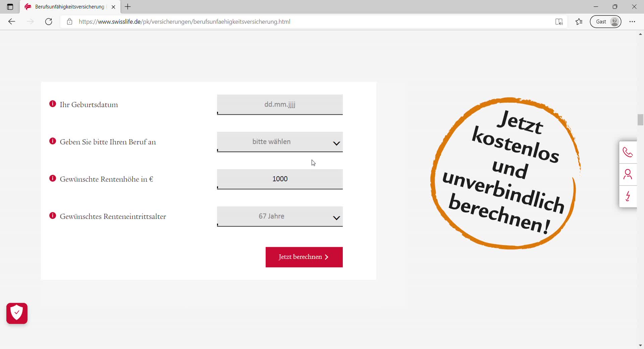Screen dimensions: 644x349
Task: Expand the Beruf 'bitte wählen' dropdown
Action: [x=280, y=142]
